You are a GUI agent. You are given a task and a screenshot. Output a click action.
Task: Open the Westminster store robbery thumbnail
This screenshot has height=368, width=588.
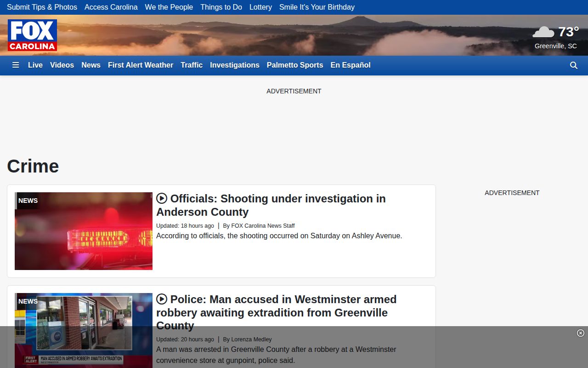click(84, 330)
